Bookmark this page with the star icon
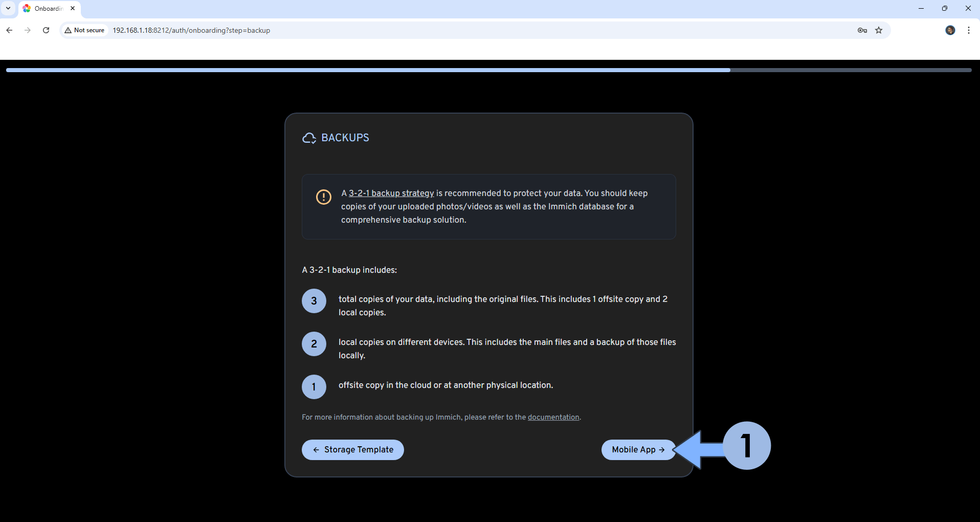The width and height of the screenshot is (980, 522). click(879, 30)
